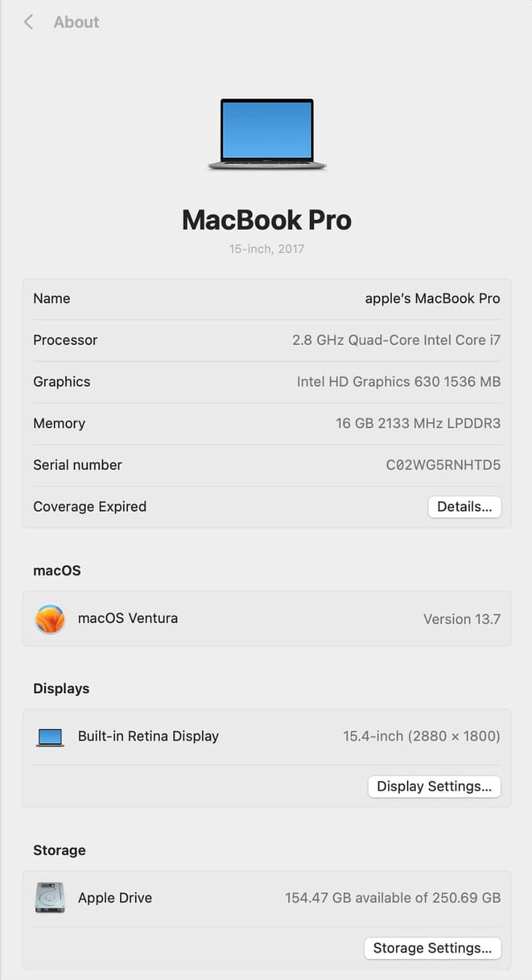The height and width of the screenshot is (980, 532).
Task: Click the Graphics row Intel HD value
Action: click(x=398, y=381)
